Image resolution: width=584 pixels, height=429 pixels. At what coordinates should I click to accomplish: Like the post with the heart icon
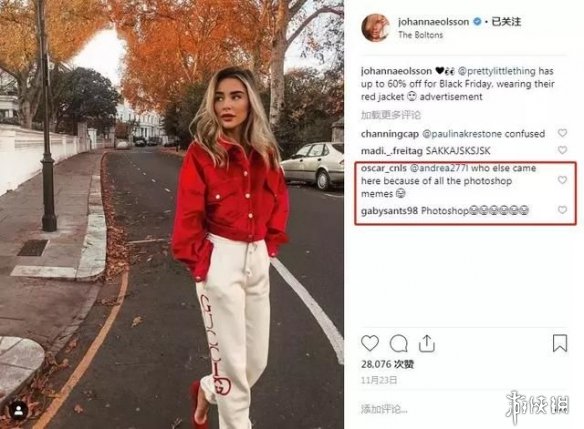370,343
